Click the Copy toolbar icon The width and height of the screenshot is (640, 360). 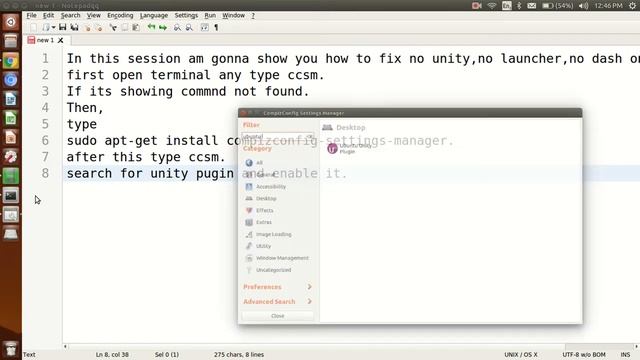(124, 27)
